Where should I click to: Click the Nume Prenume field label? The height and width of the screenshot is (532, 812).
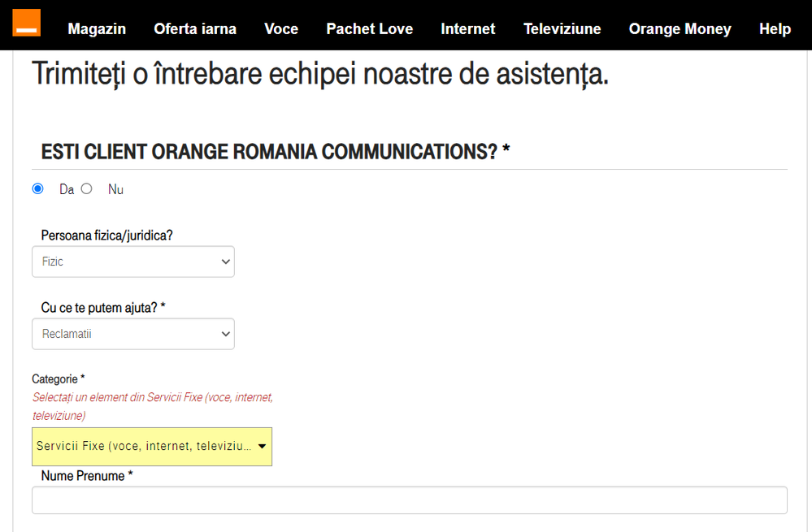(86, 476)
